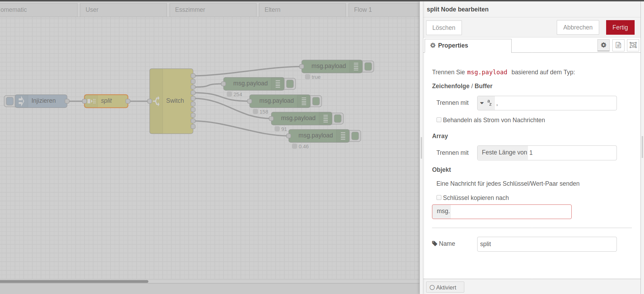Click the Abbrechen button
Image resolution: width=644 pixels, height=294 pixels.
point(578,27)
